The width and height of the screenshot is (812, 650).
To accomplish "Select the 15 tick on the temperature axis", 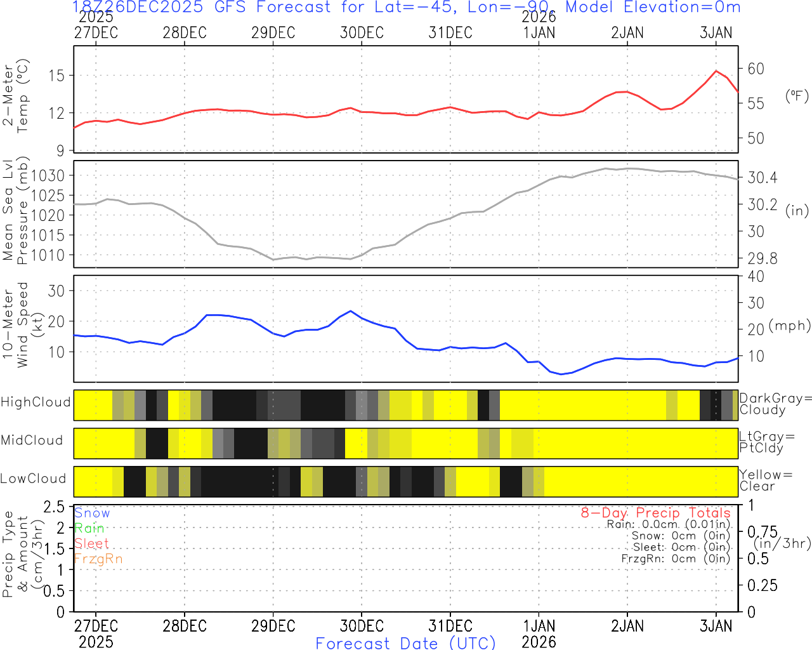I will [56, 76].
